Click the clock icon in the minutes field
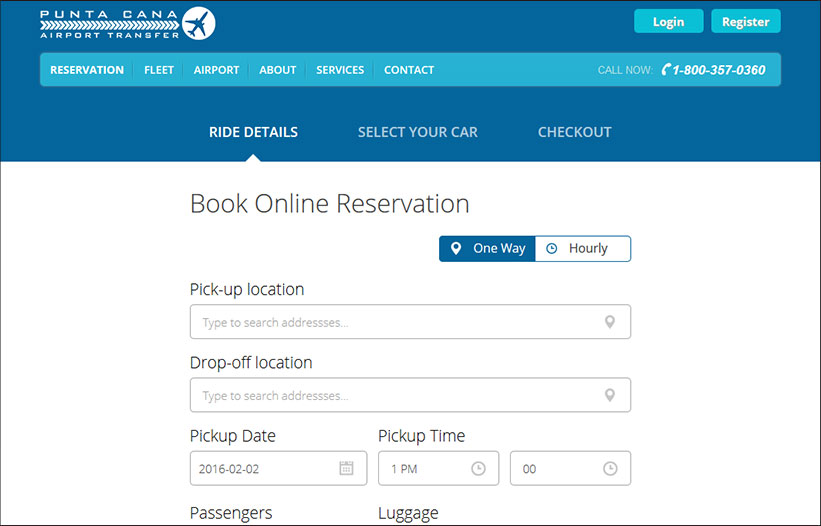This screenshot has height=526, width=821. click(x=610, y=468)
